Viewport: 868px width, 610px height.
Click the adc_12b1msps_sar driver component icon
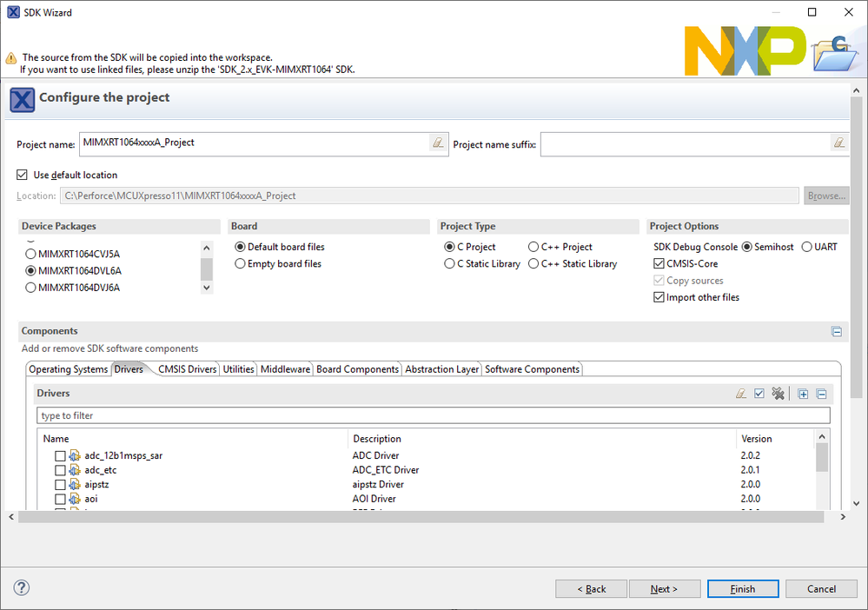[75, 455]
